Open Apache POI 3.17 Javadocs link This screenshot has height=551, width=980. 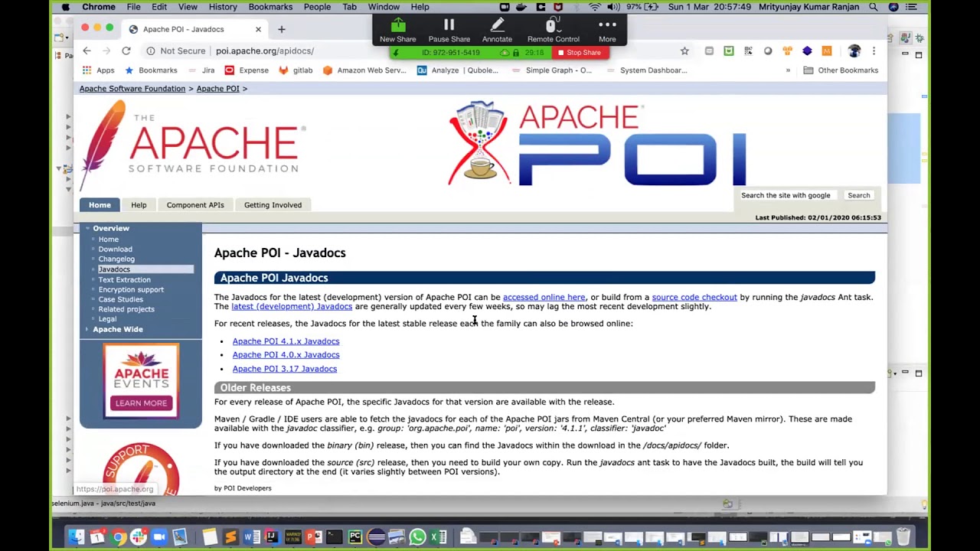click(285, 369)
